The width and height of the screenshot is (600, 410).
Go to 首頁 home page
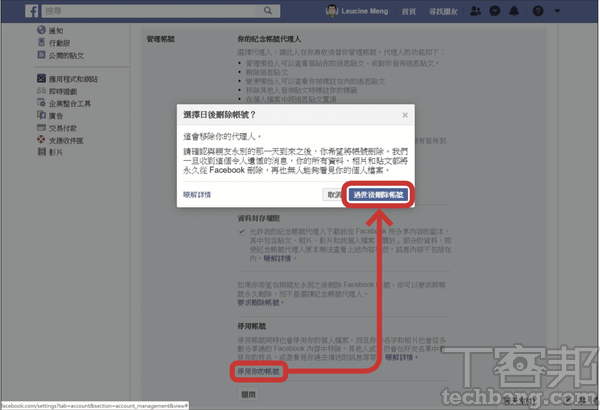[x=408, y=11]
